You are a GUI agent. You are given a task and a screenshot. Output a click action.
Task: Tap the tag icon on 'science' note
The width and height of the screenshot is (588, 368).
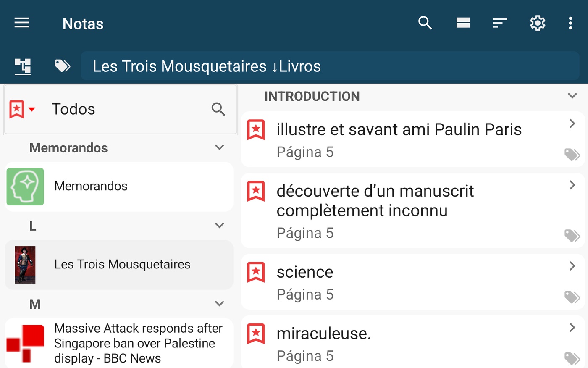pyautogui.click(x=572, y=297)
